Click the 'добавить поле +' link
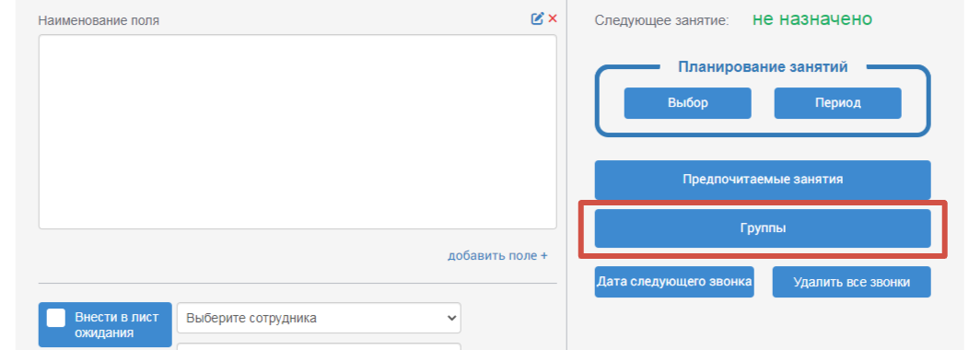Viewport: 980px width, 350px height. pyautogui.click(x=497, y=256)
